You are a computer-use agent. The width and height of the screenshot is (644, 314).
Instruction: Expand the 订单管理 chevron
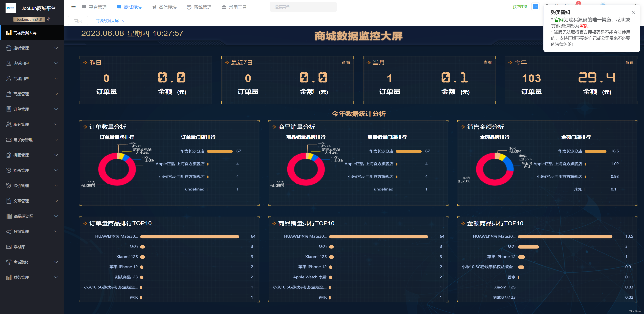tap(56, 109)
